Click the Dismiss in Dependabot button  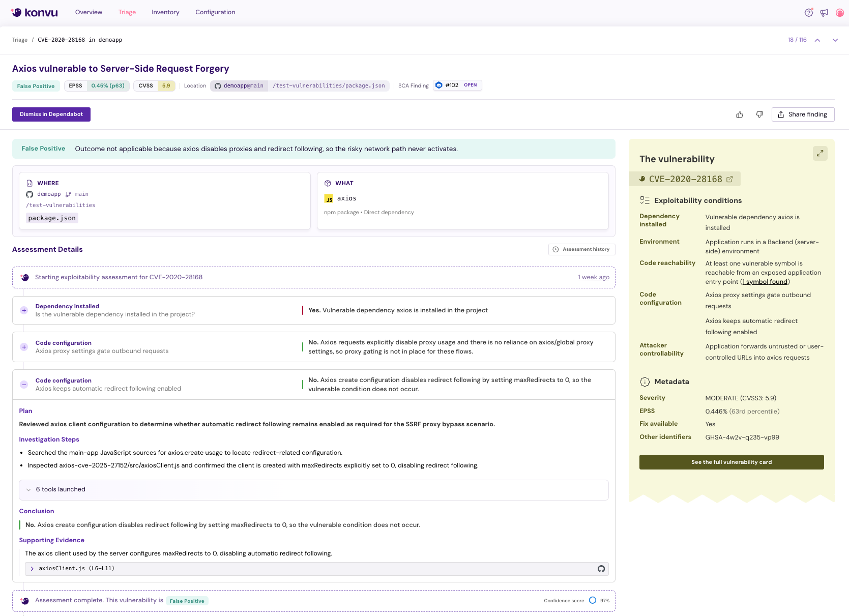[51, 114]
